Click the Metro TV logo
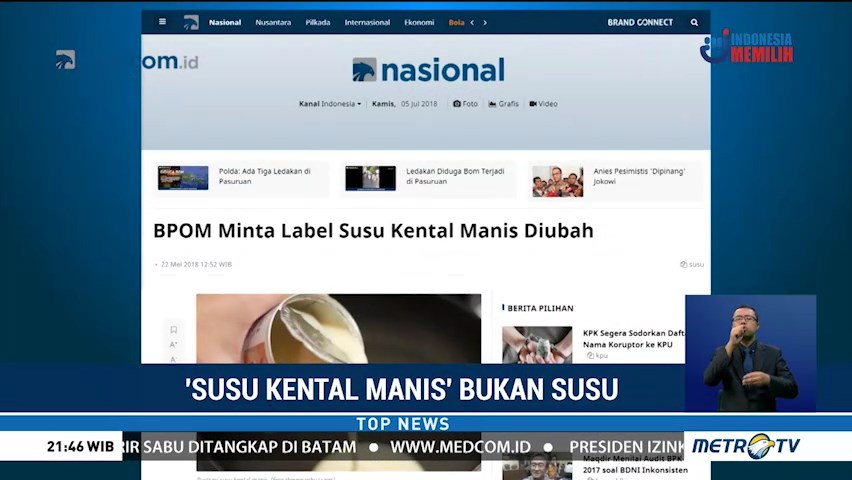This screenshot has width=852, height=480. 746,446
